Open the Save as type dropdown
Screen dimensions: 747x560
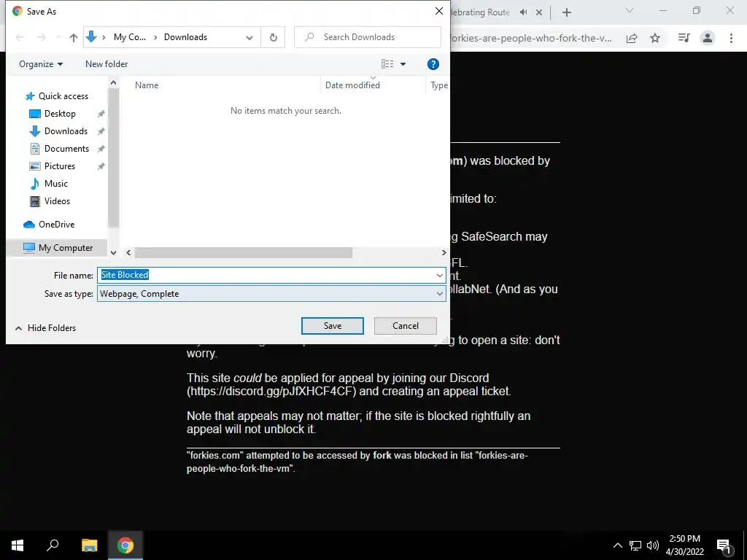click(271, 294)
